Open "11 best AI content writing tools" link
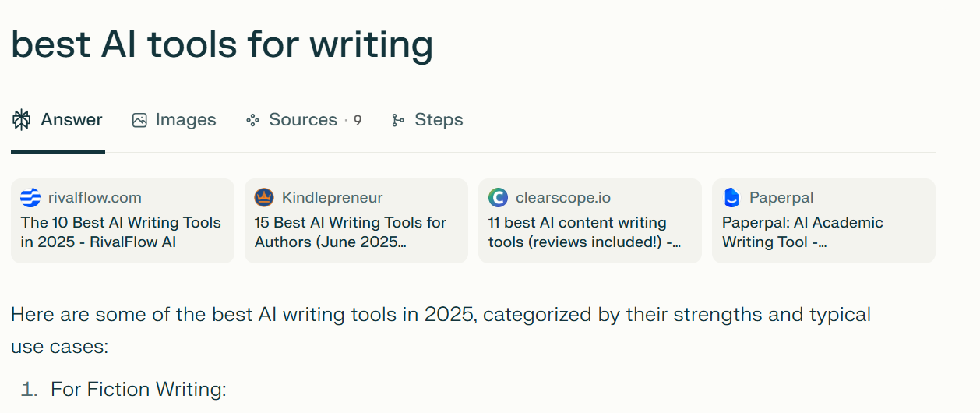The width and height of the screenshot is (980, 413). pyautogui.click(x=584, y=232)
